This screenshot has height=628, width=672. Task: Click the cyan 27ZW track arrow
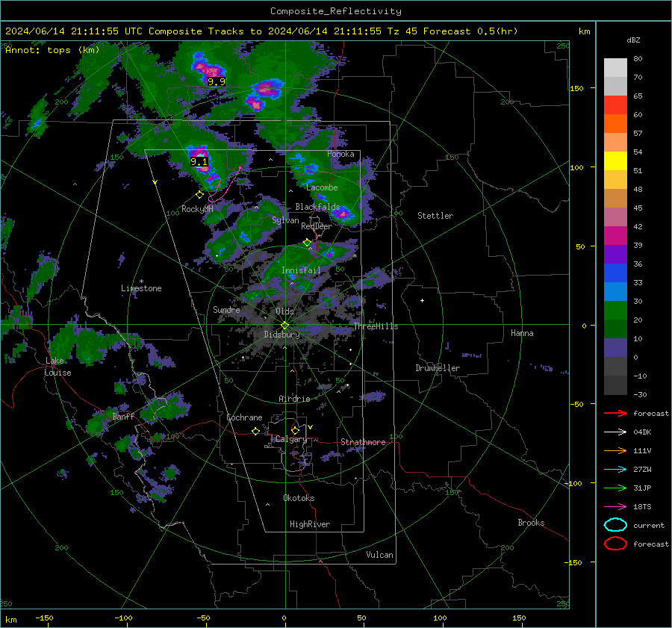click(615, 470)
